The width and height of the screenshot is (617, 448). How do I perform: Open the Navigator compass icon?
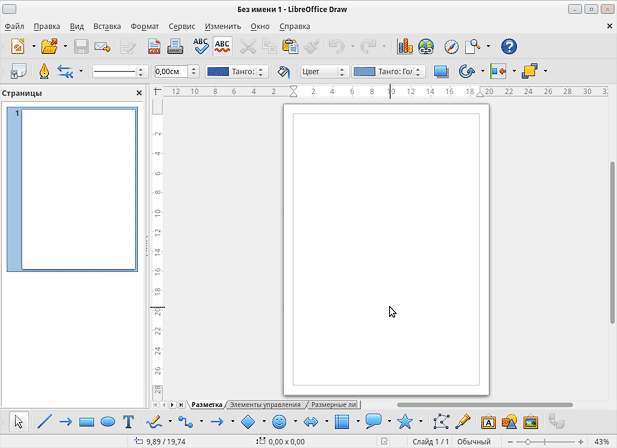tap(451, 47)
